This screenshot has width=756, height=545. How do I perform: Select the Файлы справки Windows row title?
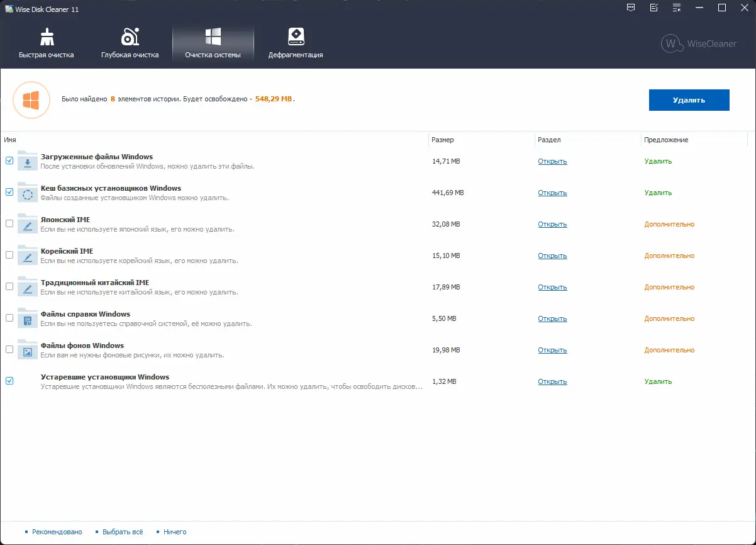[86, 314]
